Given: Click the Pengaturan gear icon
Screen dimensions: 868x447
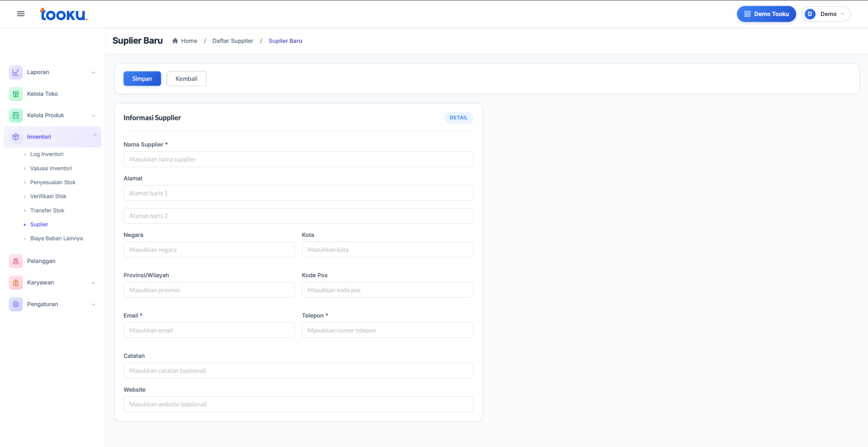Looking at the screenshot, I should [x=16, y=305].
